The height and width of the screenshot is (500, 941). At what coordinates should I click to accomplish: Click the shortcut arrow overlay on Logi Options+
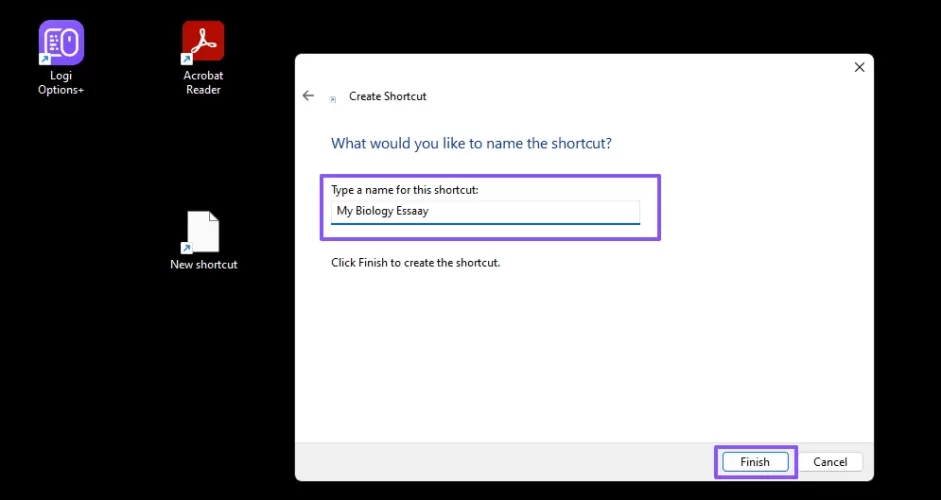coord(44,60)
